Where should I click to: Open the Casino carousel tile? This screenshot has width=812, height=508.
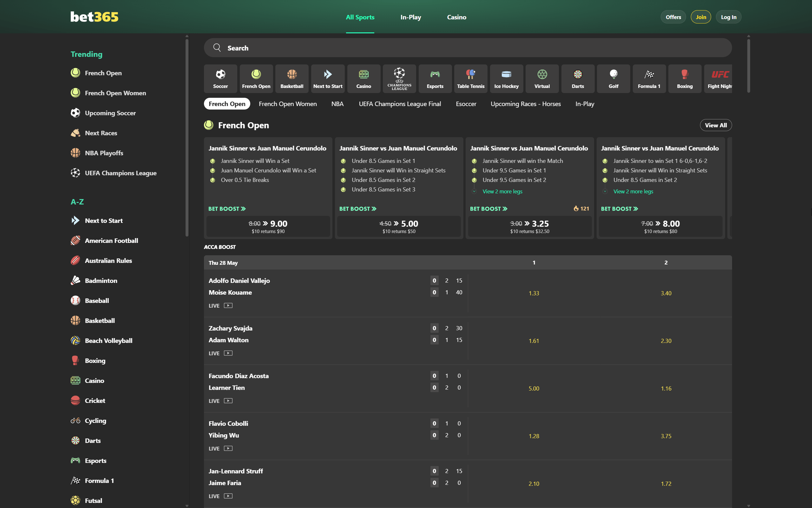point(364,79)
